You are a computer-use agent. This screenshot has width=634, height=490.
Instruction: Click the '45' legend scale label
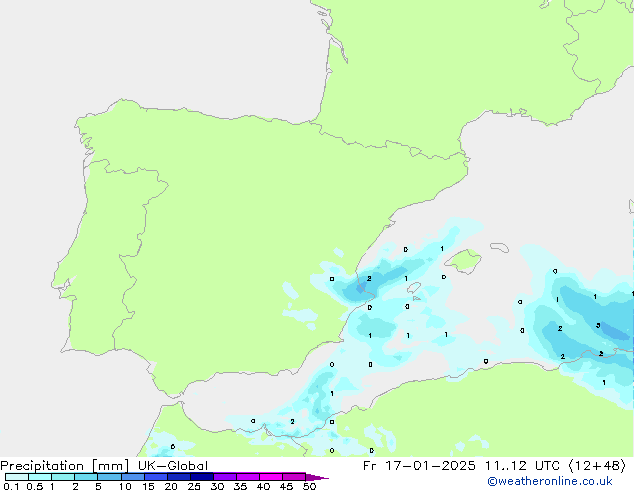tap(286, 486)
